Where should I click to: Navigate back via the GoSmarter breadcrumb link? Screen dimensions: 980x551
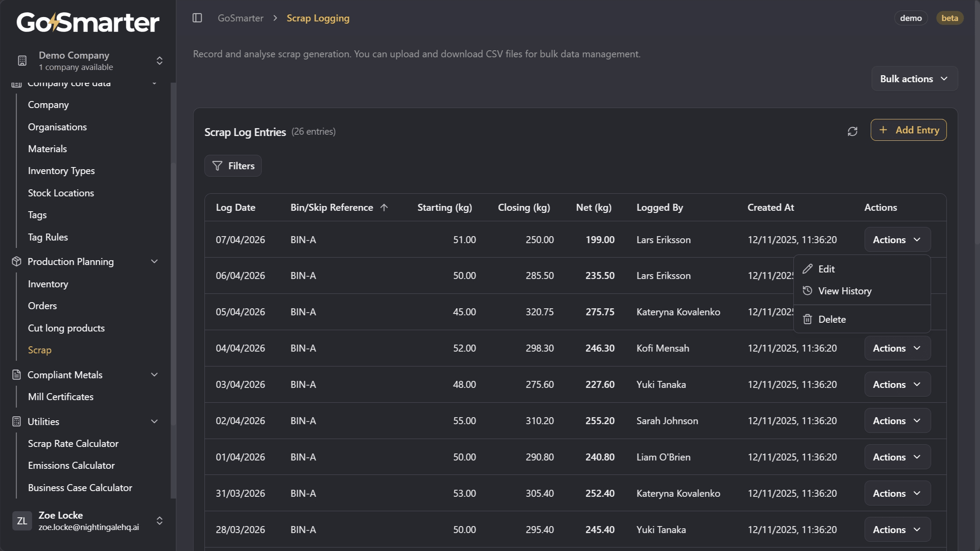[240, 18]
